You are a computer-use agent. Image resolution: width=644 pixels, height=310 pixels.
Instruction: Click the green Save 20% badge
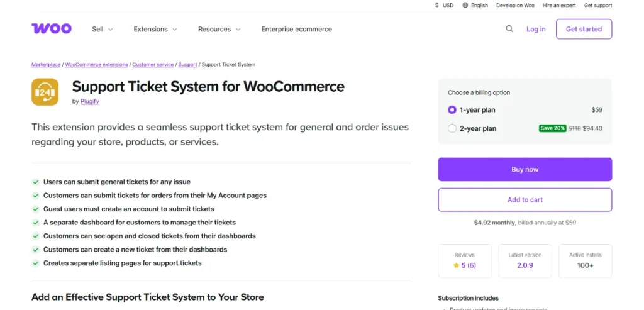552,128
